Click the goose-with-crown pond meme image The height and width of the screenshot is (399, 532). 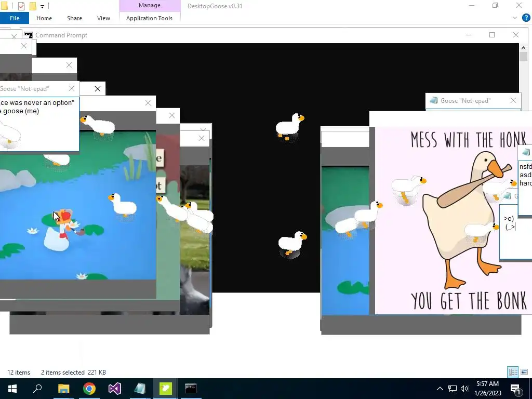(78, 205)
